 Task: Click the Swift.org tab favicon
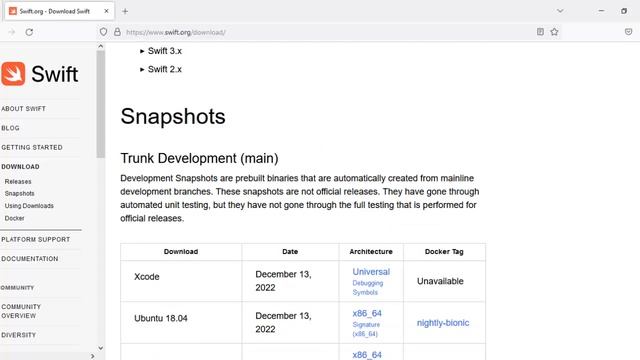(13, 11)
